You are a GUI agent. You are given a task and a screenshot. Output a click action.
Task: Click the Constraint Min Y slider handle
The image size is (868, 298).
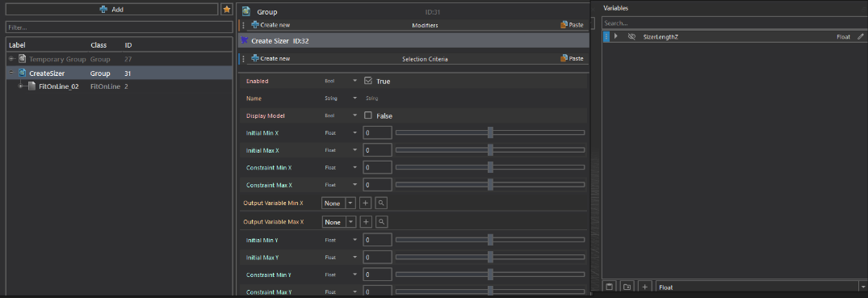point(490,275)
